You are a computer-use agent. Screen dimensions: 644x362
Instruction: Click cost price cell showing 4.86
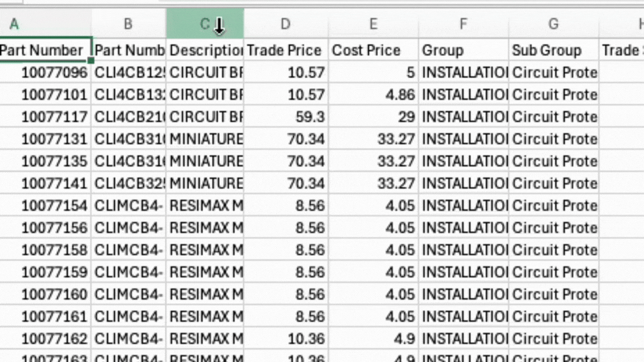coord(373,94)
